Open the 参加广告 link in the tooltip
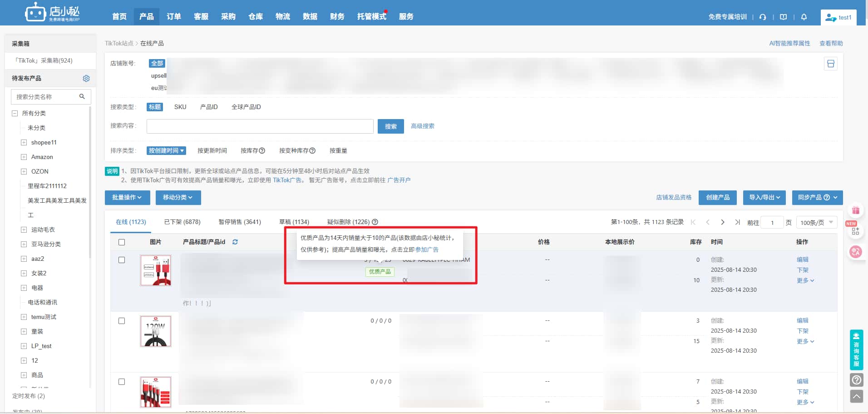868x414 pixels. click(427, 249)
